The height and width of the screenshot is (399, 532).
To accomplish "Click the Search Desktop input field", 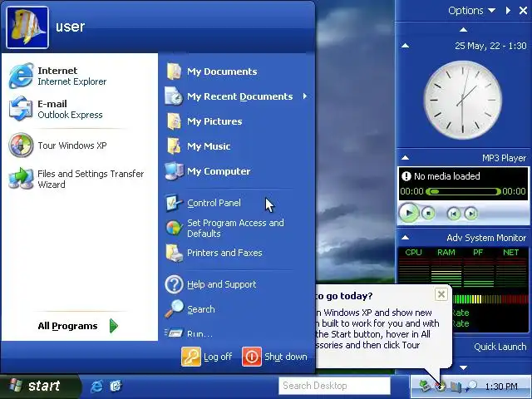I will tap(334, 386).
